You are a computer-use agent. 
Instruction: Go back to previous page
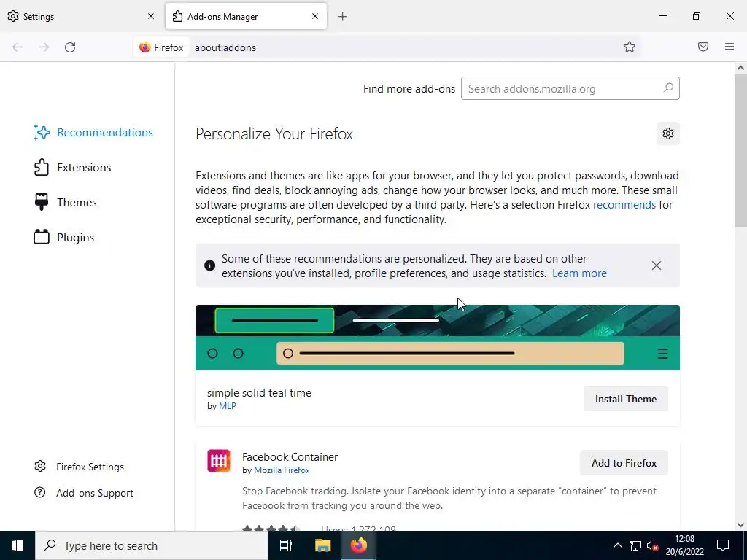(18, 47)
